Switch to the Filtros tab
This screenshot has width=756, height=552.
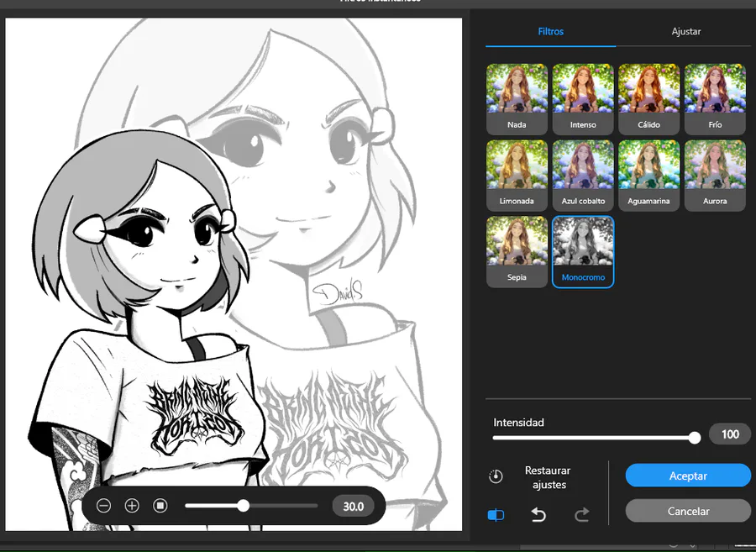click(550, 31)
